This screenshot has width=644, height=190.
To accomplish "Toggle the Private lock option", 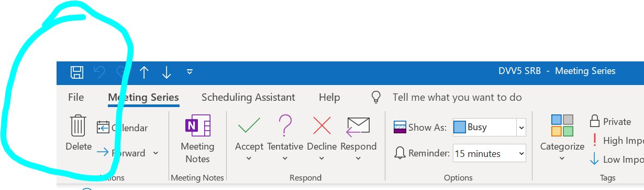I will (x=610, y=121).
